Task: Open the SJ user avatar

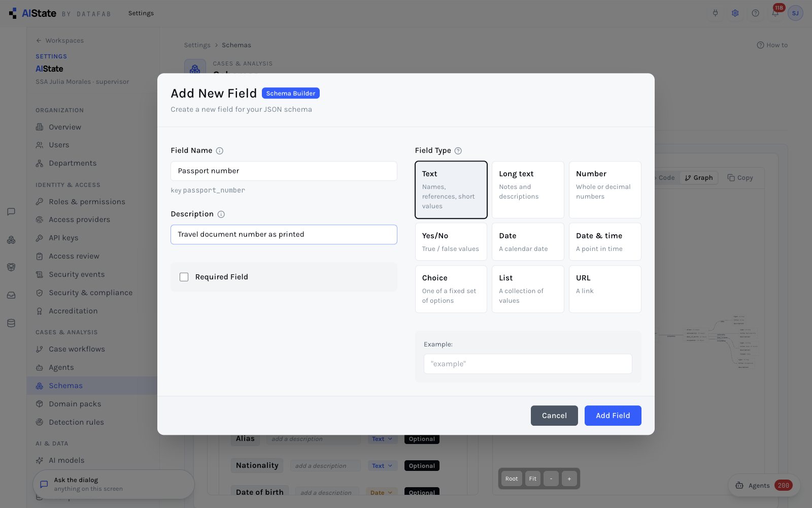Action: click(795, 13)
